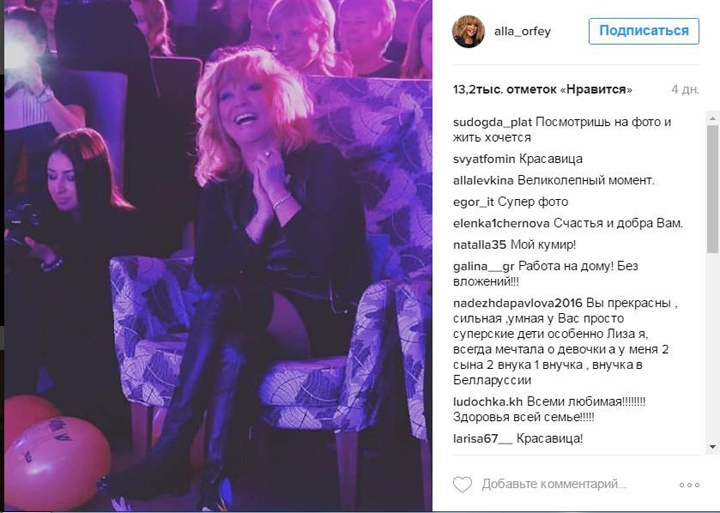The image size is (720, 513).
Task: Open the three-dot more options menu
Action: pyautogui.click(x=689, y=485)
